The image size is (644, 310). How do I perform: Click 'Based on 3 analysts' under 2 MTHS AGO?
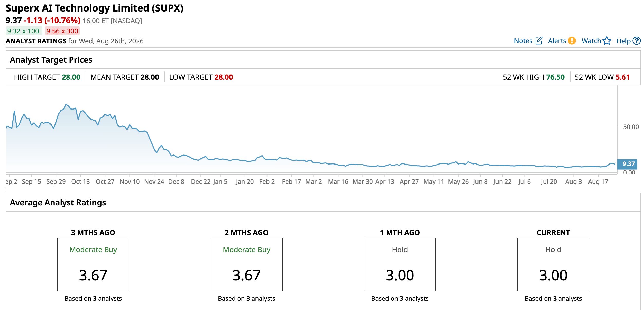(246, 299)
